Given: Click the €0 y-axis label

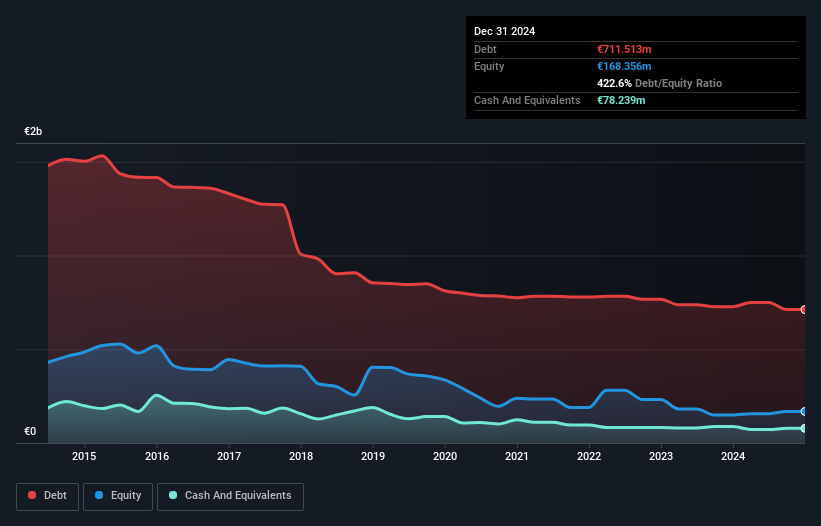Looking at the screenshot, I should pos(30,431).
